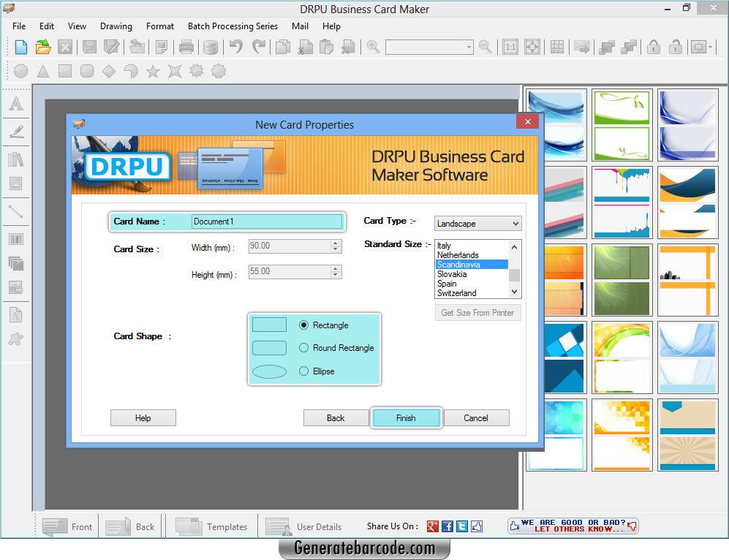Click the Back button in the dialog
Screen dimensions: 729x560
[336, 417]
